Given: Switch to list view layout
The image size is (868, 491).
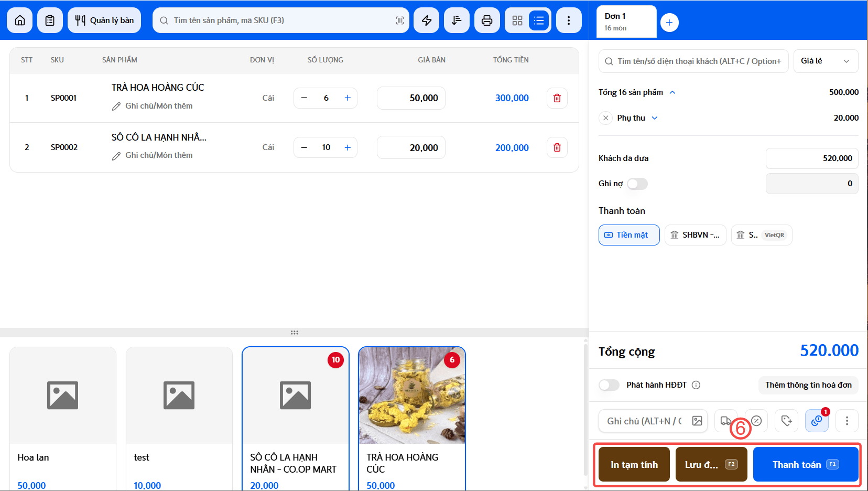Looking at the screenshot, I should (x=539, y=20).
